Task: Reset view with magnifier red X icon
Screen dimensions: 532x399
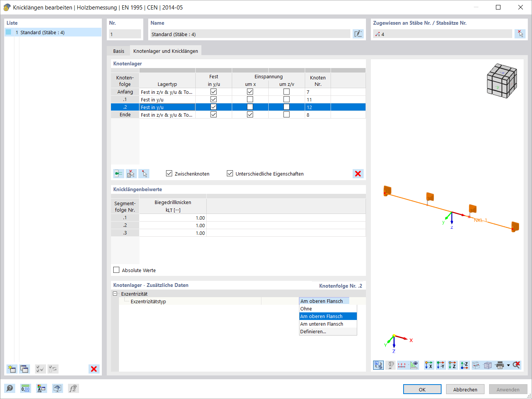Action: point(516,365)
